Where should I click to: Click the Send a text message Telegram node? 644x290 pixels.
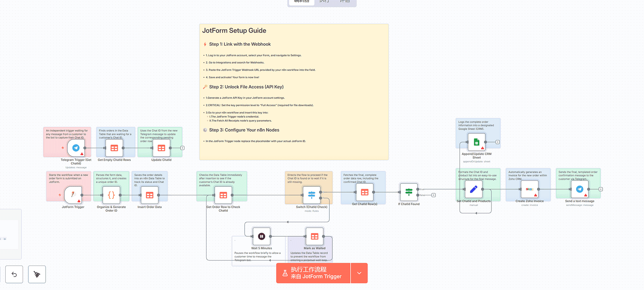point(580,189)
